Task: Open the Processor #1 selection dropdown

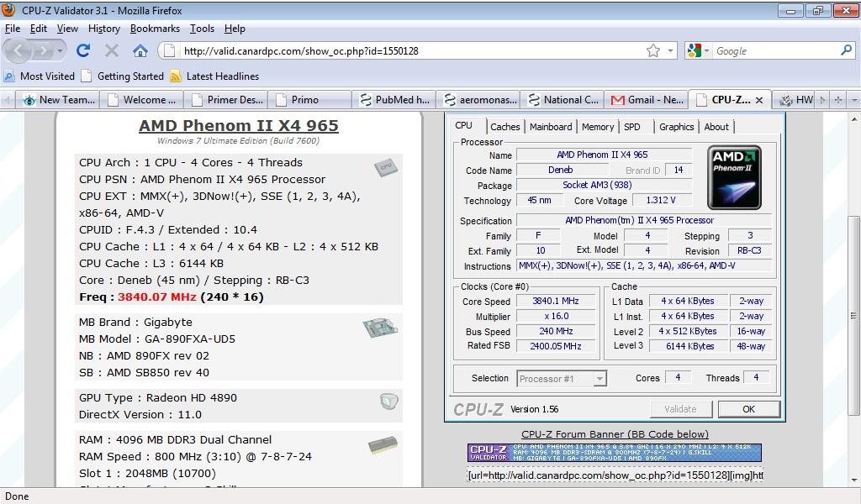Action: pos(562,378)
